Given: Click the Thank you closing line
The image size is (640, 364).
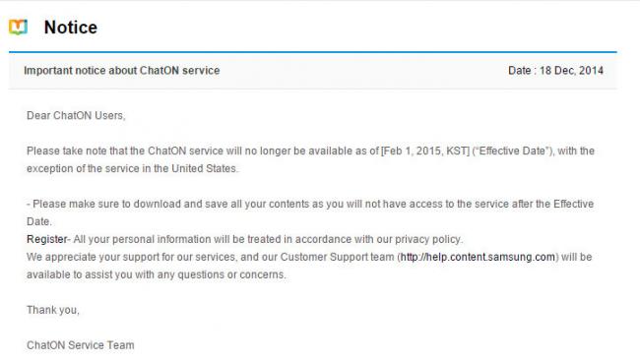Looking at the screenshot, I should coord(53,310).
